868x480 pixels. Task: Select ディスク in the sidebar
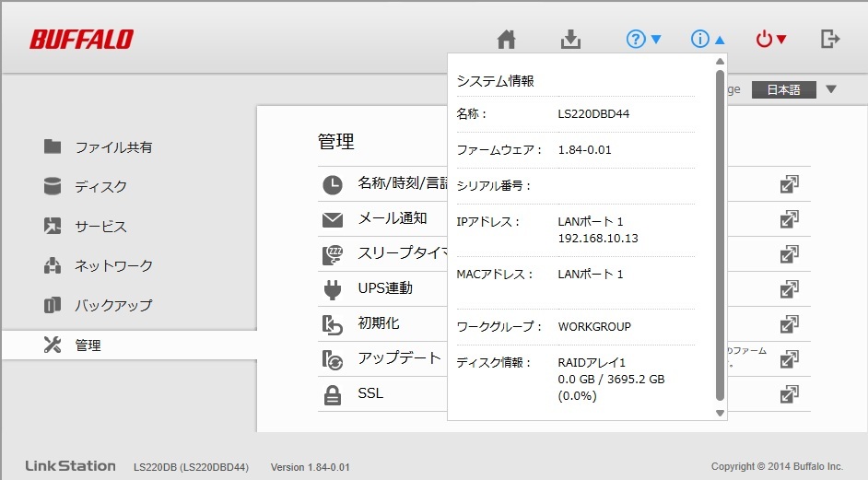coord(100,187)
